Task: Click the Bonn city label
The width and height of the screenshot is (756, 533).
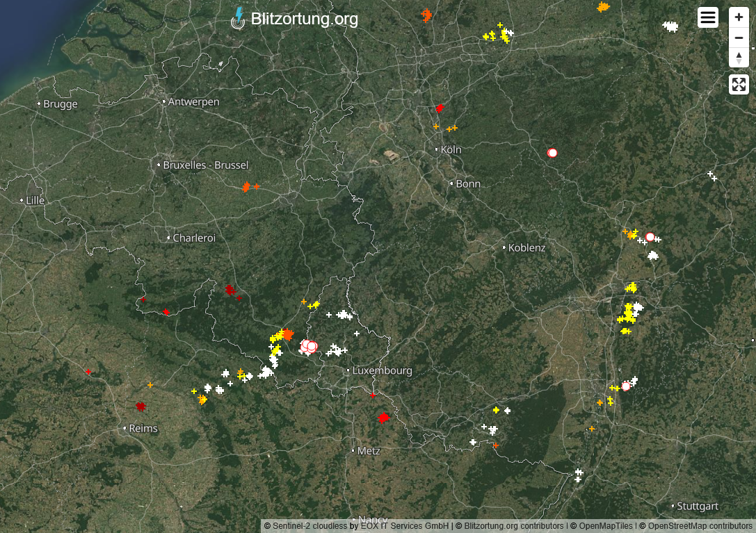Action: click(467, 183)
